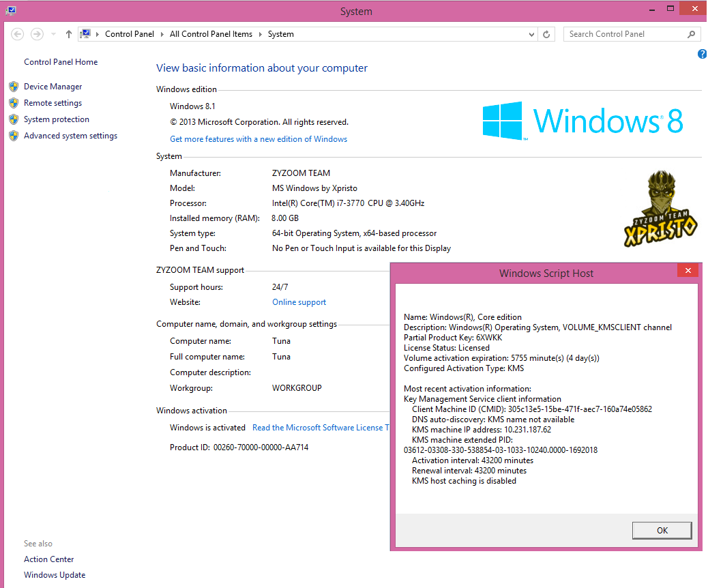Image resolution: width=708 pixels, height=588 pixels.
Task: Open Remote settings link
Action: [53, 103]
